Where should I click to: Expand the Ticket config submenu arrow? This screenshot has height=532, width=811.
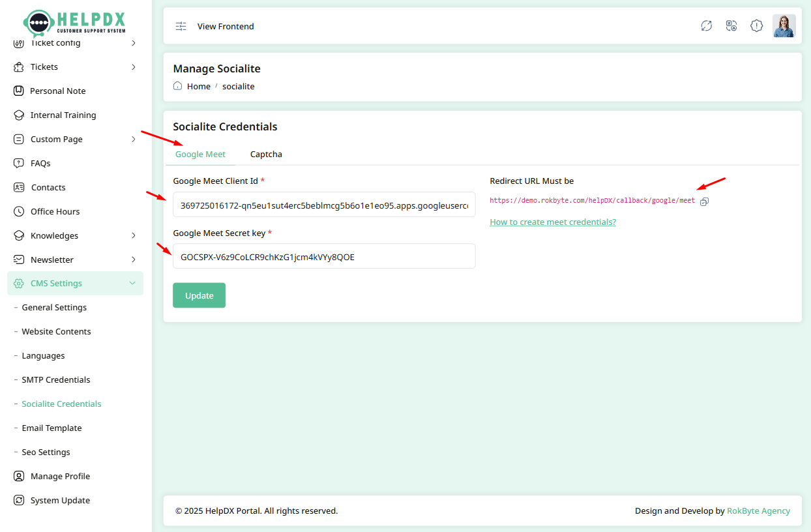[133, 43]
